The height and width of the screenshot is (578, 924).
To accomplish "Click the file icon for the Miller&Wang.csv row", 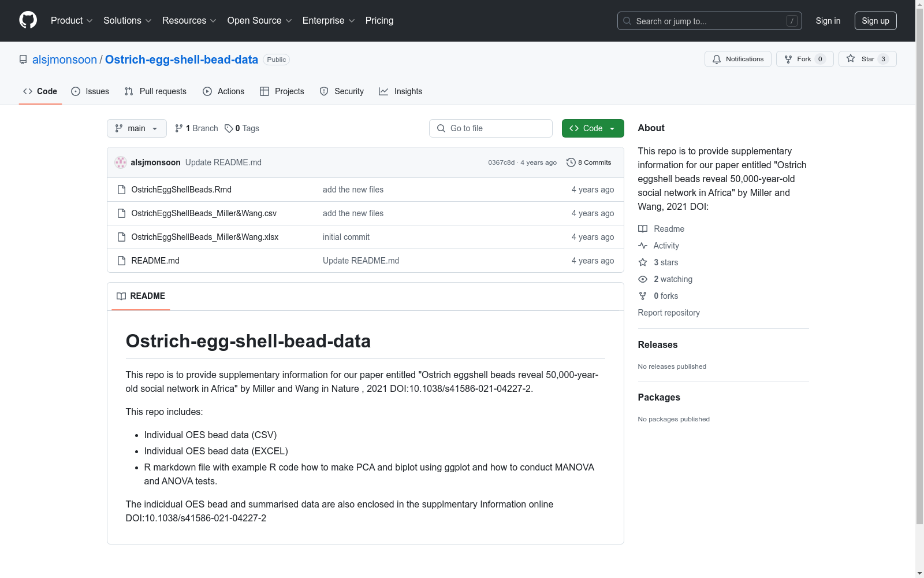I will 121,213.
